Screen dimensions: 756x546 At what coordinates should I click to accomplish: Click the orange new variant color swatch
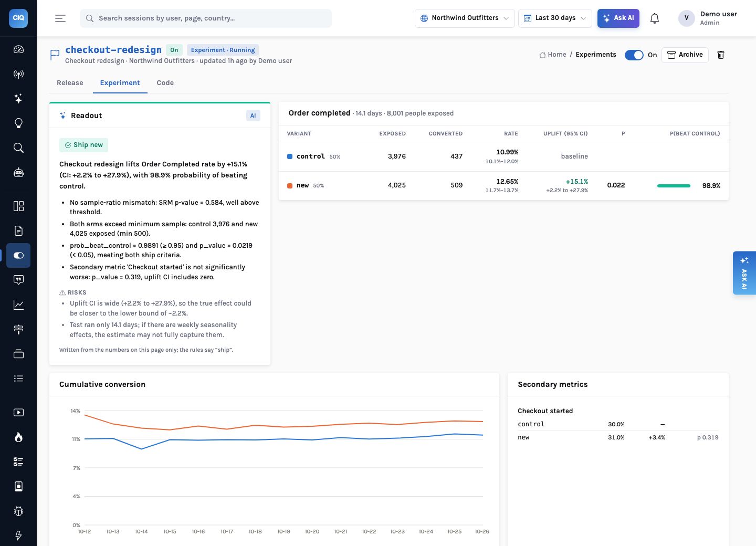[290, 186]
